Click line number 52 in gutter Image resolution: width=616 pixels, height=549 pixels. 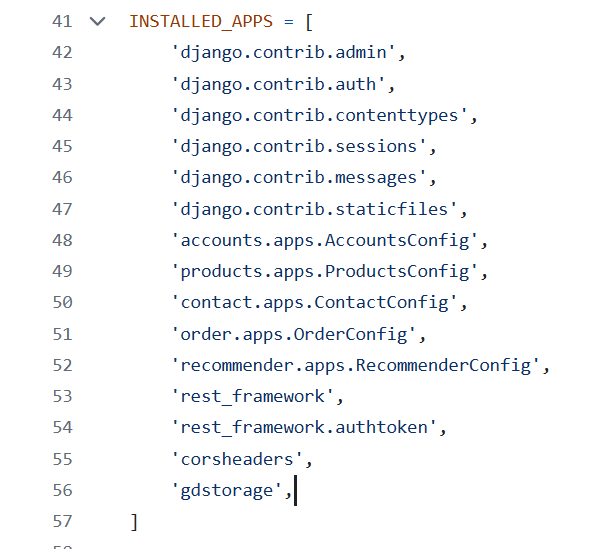62,365
